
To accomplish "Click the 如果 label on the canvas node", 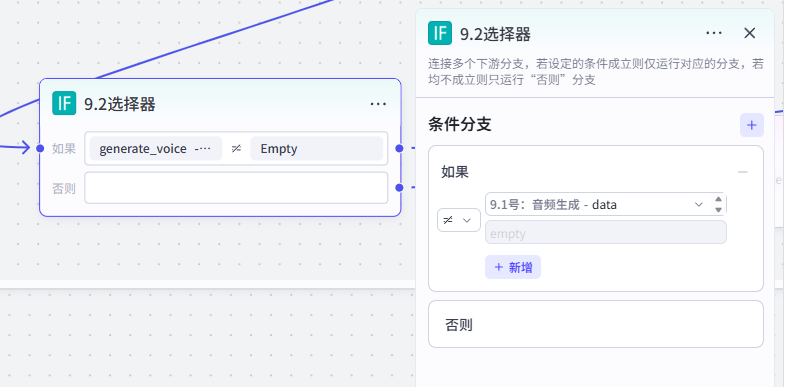I will (64, 149).
